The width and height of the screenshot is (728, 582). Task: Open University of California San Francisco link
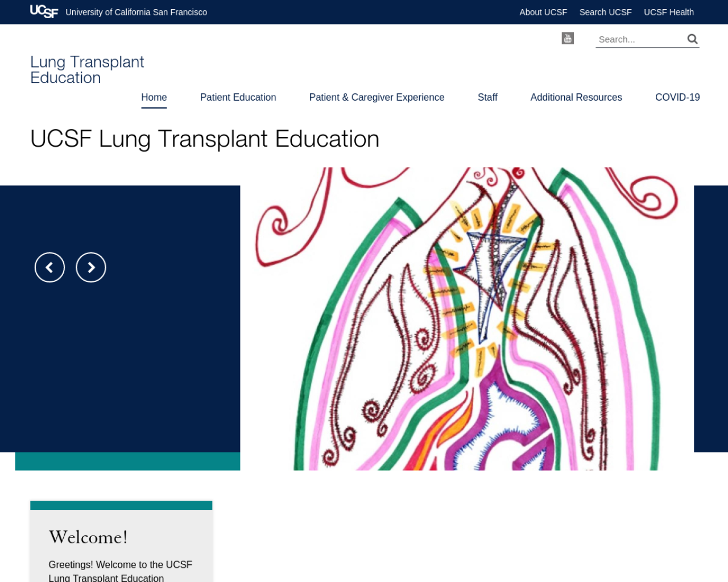tap(136, 12)
